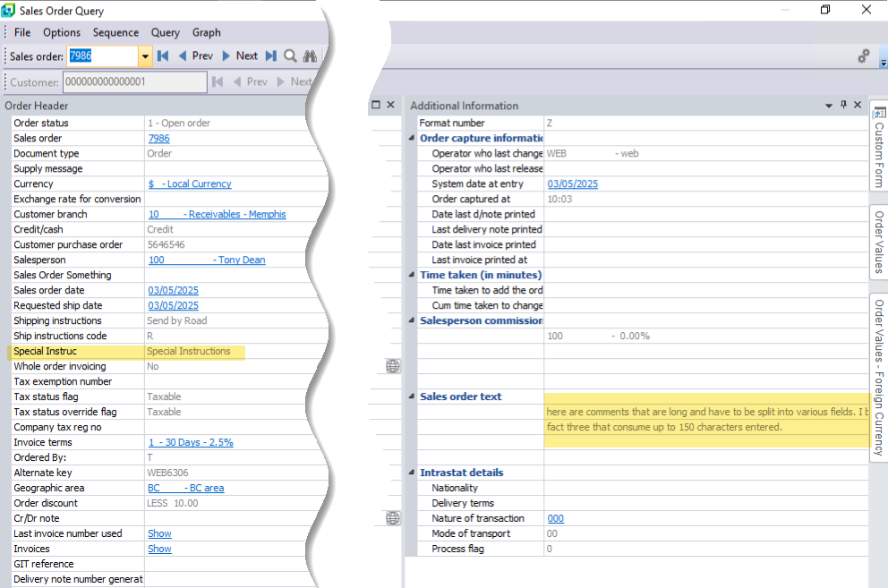Collapse Order capture information section
888x588 pixels.
[x=412, y=138]
